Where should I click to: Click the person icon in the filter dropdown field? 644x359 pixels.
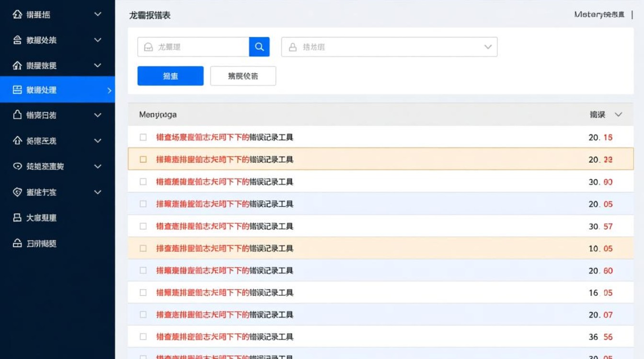click(x=292, y=47)
